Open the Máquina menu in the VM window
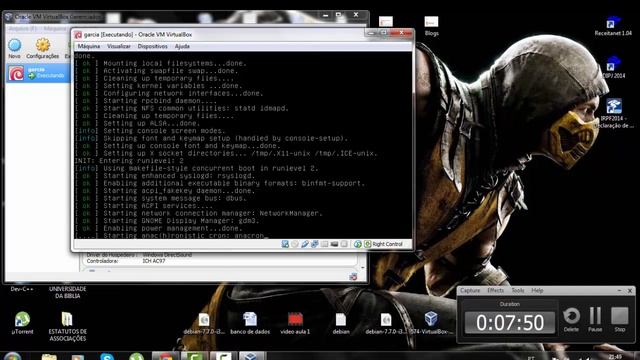 tap(89, 47)
